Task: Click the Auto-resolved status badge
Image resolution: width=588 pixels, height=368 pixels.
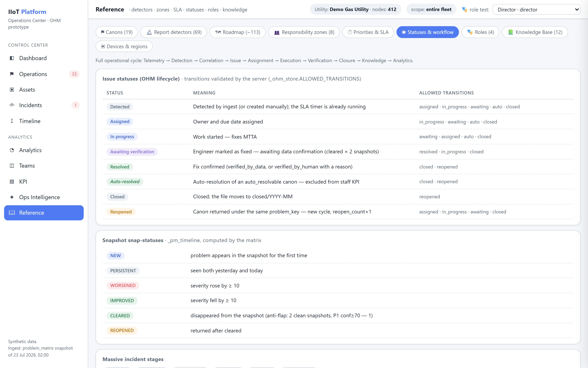Action: [125, 182]
